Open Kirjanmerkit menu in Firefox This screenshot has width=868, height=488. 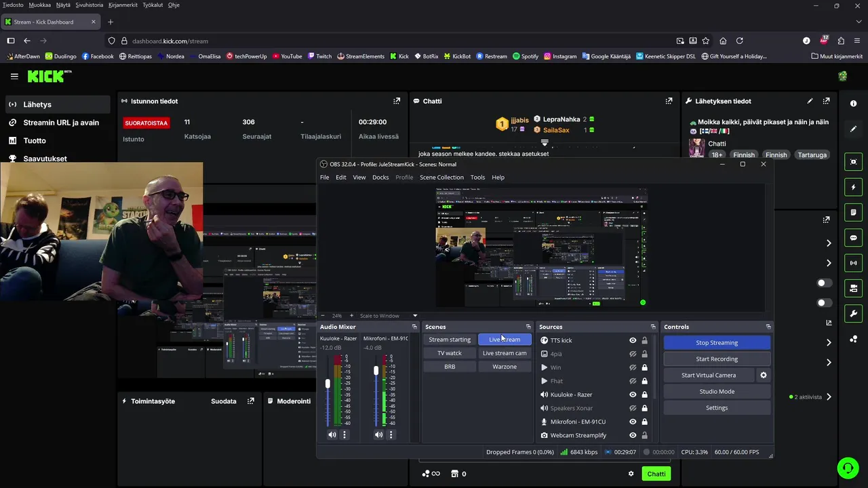(121, 5)
